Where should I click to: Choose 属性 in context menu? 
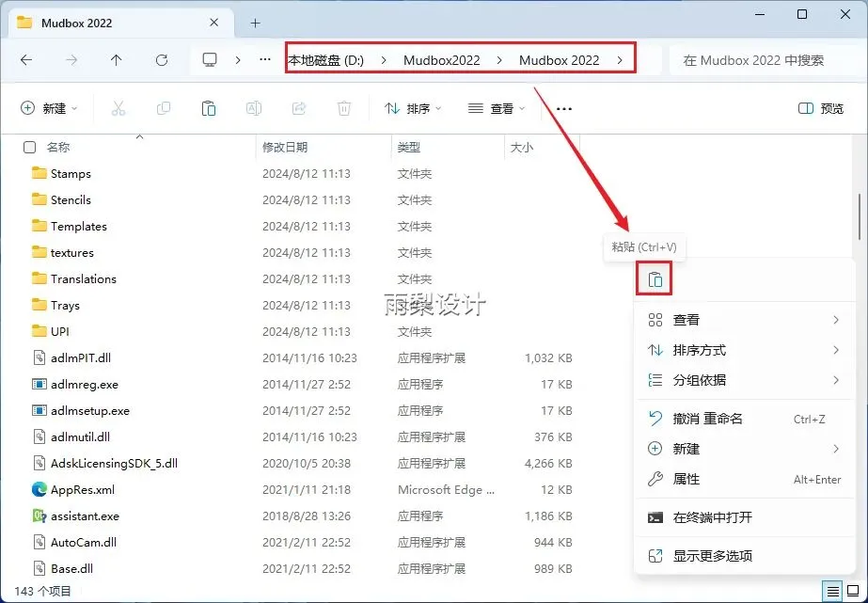[744, 479]
